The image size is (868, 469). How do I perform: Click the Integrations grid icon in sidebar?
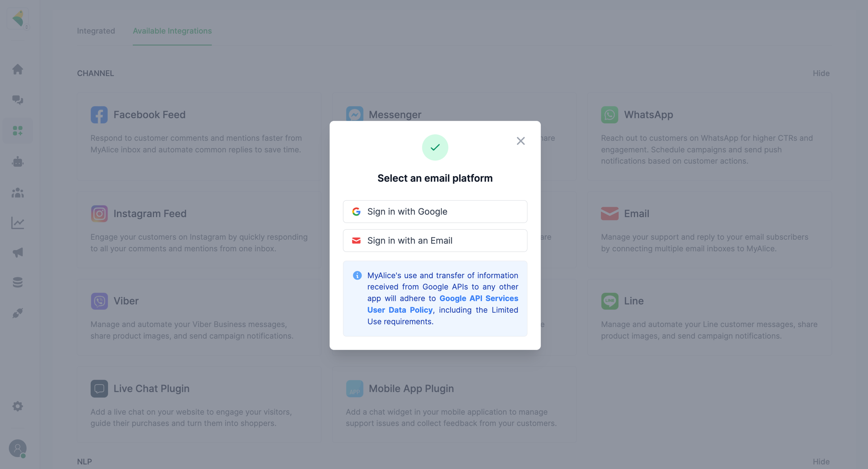(x=18, y=131)
